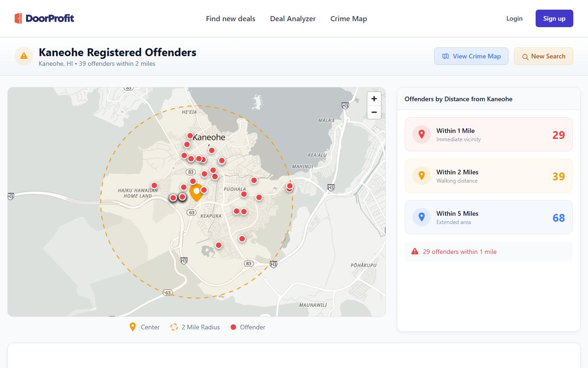Click the red pin icon in Within 1 Mile
This screenshot has width=588, height=368.
[x=422, y=134]
